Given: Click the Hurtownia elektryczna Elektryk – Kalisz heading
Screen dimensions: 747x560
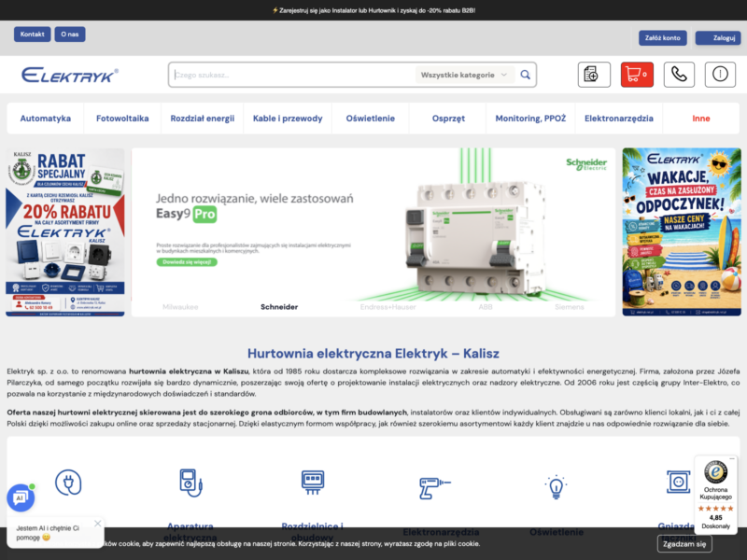Looking at the screenshot, I should pyautogui.click(x=373, y=354).
